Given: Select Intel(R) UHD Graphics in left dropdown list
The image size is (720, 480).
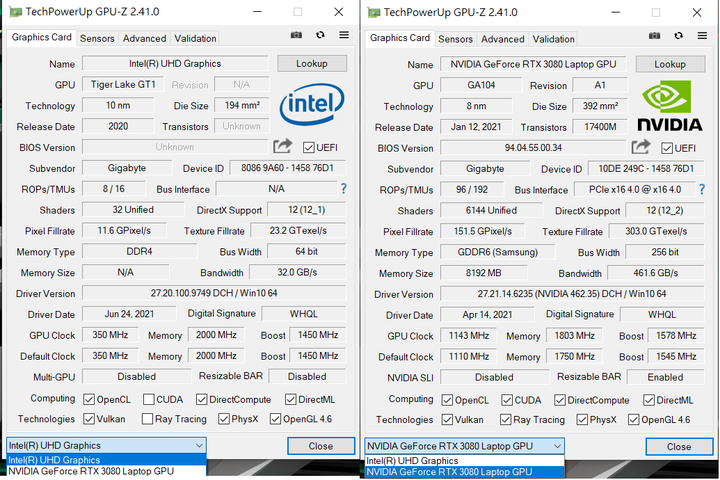Looking at the screenshot, I should click(x=107, y=460).
